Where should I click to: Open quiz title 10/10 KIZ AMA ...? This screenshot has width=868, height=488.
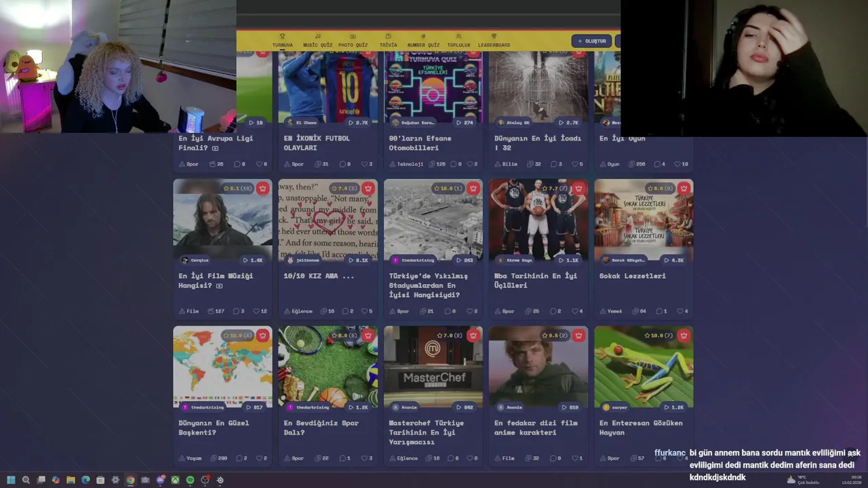[x=319, y=276]
